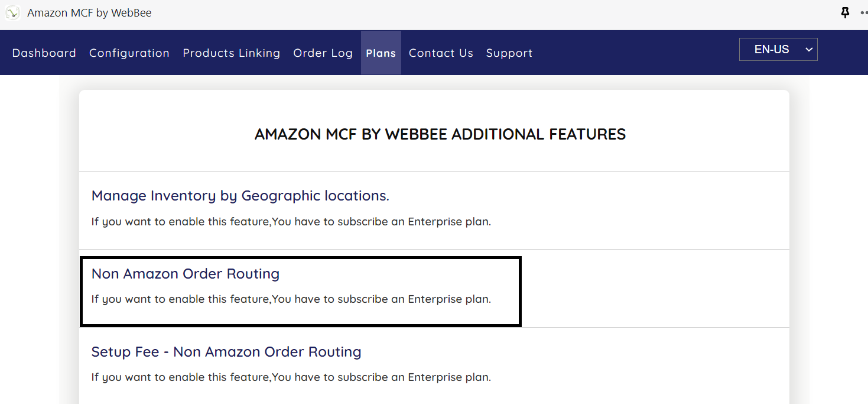Select the Non Amazon Order Routing heading

tap(186, 274)
